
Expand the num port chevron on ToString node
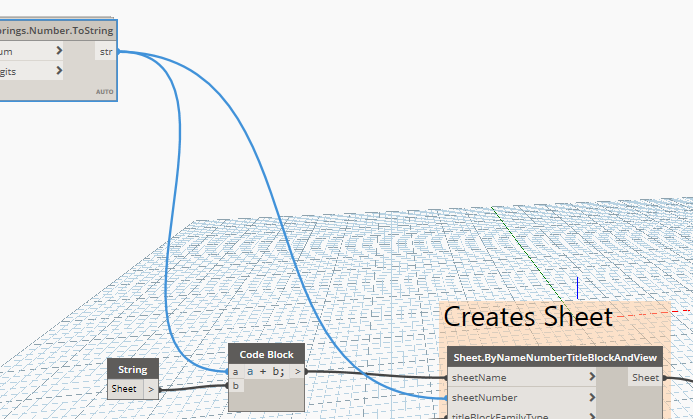pyautogui.click(x=60, y=51)
